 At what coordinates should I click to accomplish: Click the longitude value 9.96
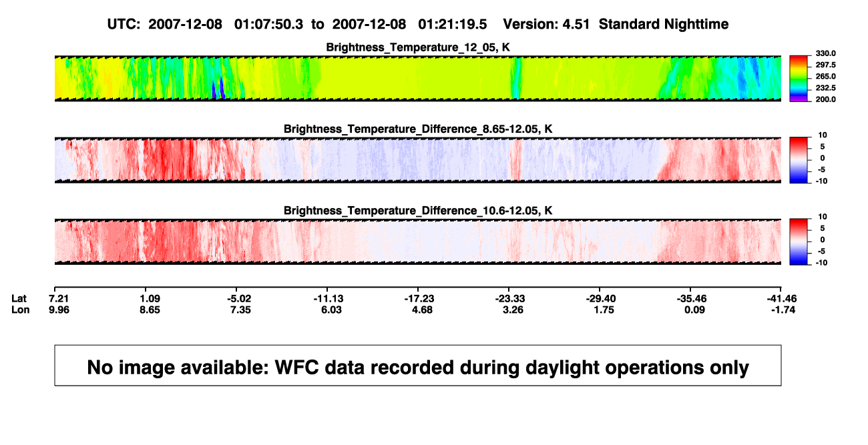[x=60, y=310]
